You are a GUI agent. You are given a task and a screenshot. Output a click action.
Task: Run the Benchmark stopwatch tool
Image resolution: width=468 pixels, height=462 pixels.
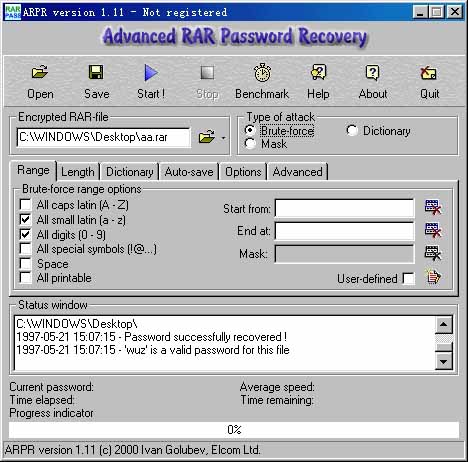pyautogui.click(x=262, y=72)
